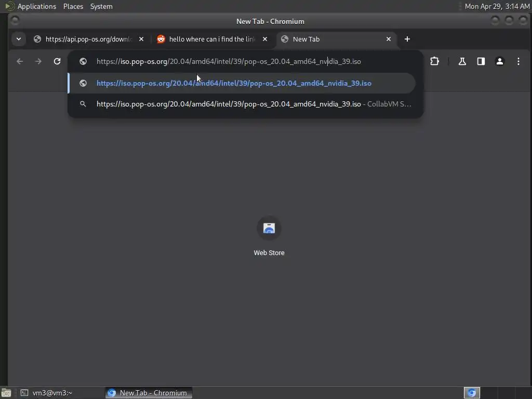Click the globe icon in address bar
This screenshot has height=399, width=532.
coord(83,61)
